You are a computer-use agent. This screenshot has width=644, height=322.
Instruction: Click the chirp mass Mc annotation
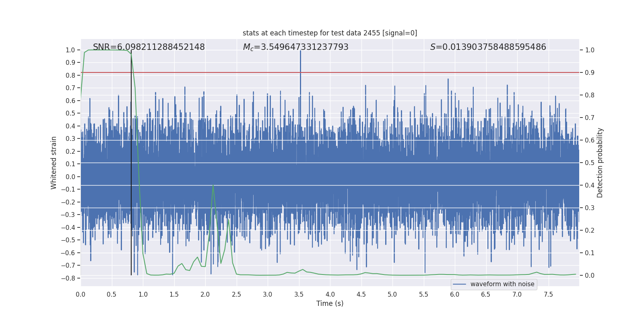point(295,47)
